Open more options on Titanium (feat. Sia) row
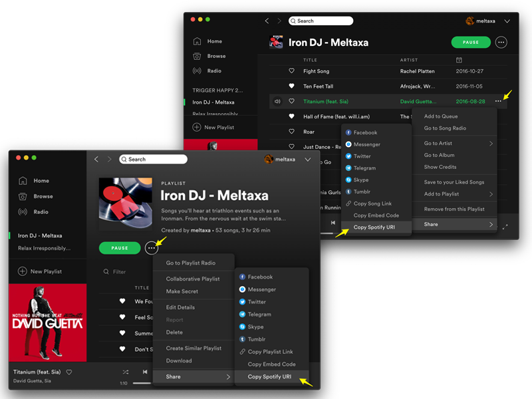The image size is (532, 399). [x=497, y=101]
